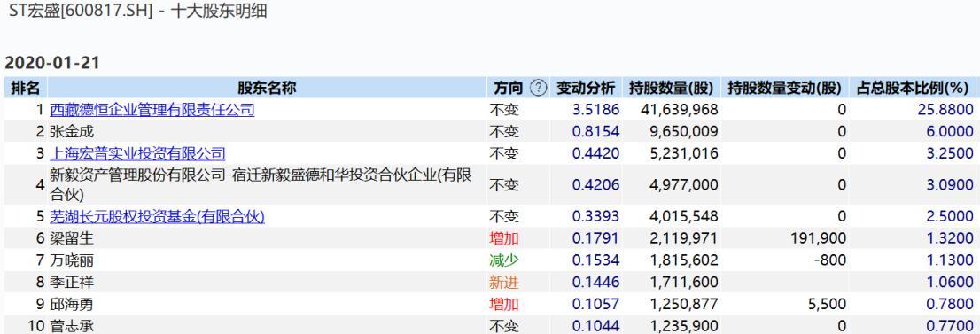Click the 新进 direction for 季正祥
The height and width of the screenshot is (334, 980).
click(x=504, y=283)
